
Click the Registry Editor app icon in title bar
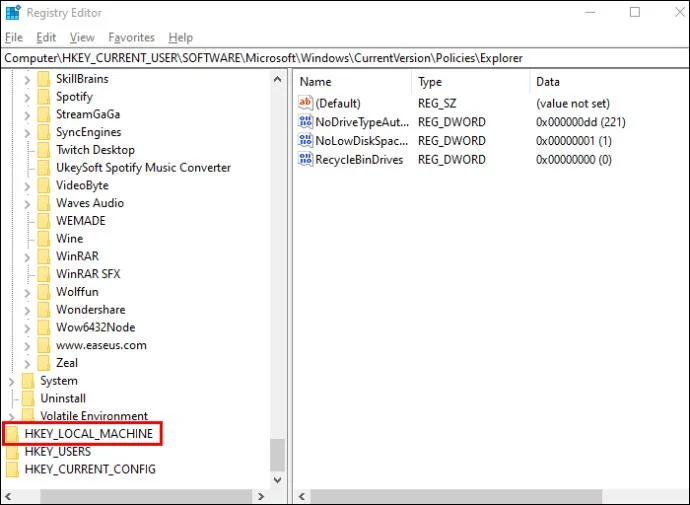click(12, 13)
